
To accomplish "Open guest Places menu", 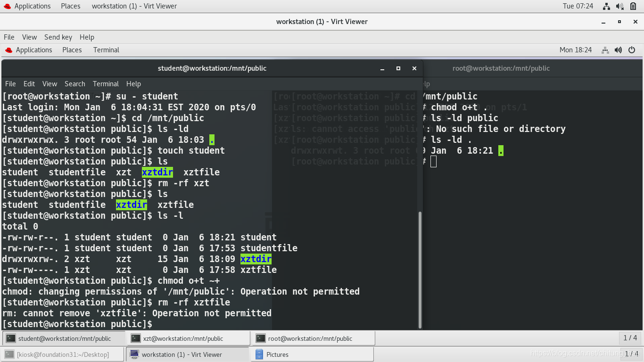I will 72,50.
